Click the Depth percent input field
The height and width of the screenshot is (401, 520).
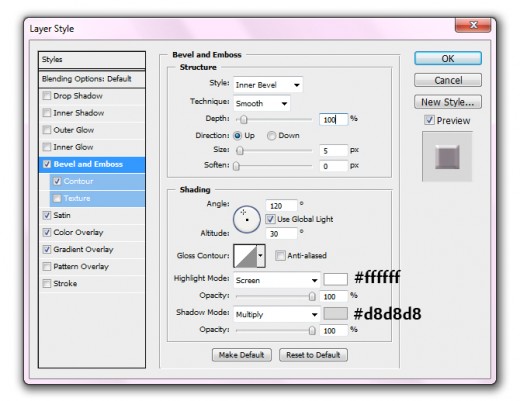(x=333, y=119)
